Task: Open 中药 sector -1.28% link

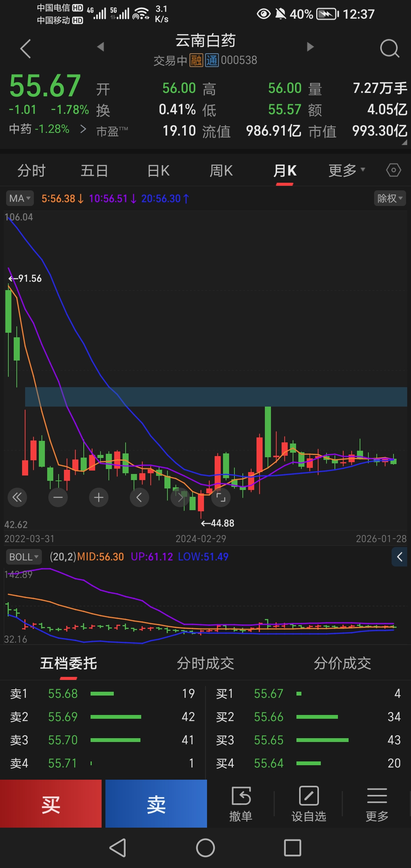Action: coord(48,129)
